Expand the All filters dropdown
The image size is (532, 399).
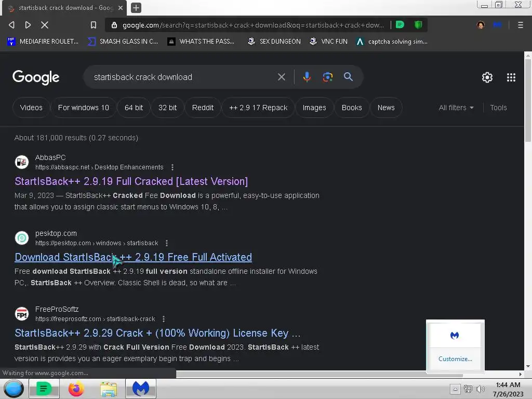pos(456,108)
